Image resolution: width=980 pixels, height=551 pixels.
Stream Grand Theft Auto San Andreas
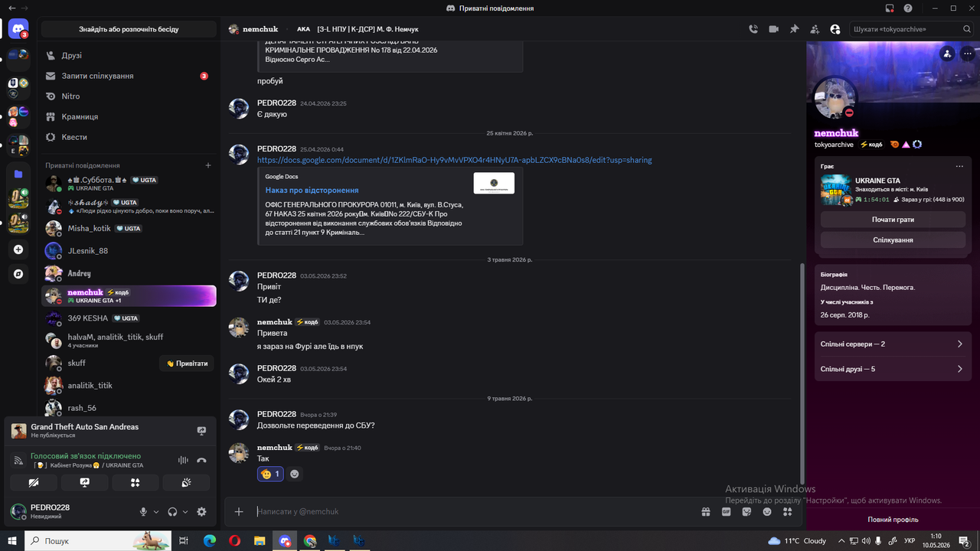201,431
